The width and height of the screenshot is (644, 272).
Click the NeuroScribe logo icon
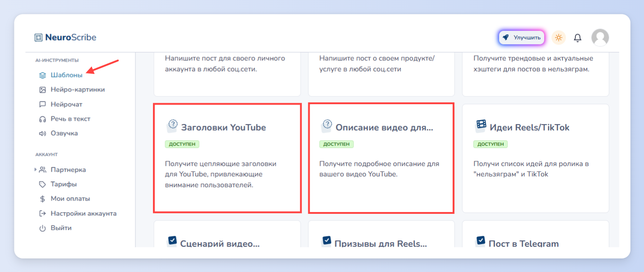[38, 37]
